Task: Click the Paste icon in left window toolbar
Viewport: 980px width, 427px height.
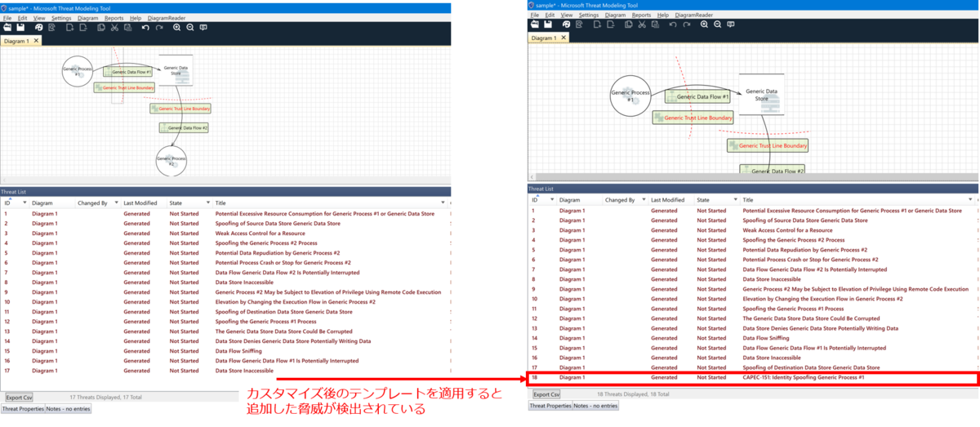Action: coord(127,27)
